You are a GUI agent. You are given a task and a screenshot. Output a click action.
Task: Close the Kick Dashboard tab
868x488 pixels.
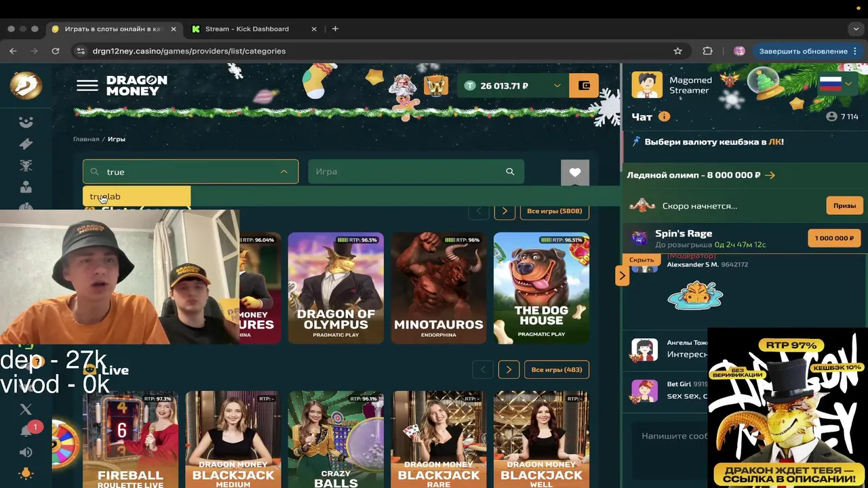tap(314, 29)
